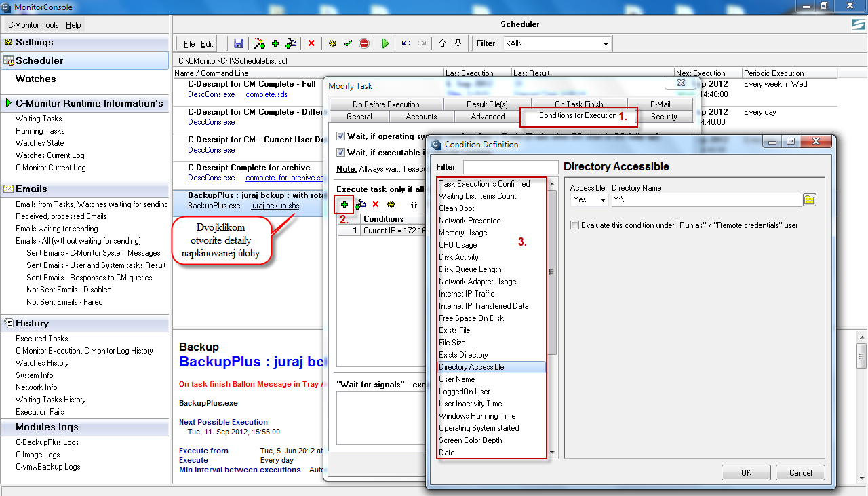868x496 pixels.
Task: Click the Filter text field in Condition Definition
Action: click(x=511, y=167)
